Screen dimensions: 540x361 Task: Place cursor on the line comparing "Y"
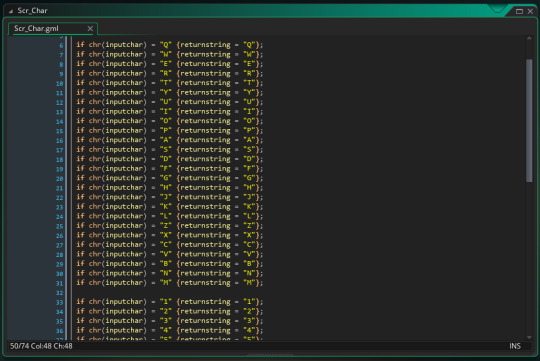(169, 92)
